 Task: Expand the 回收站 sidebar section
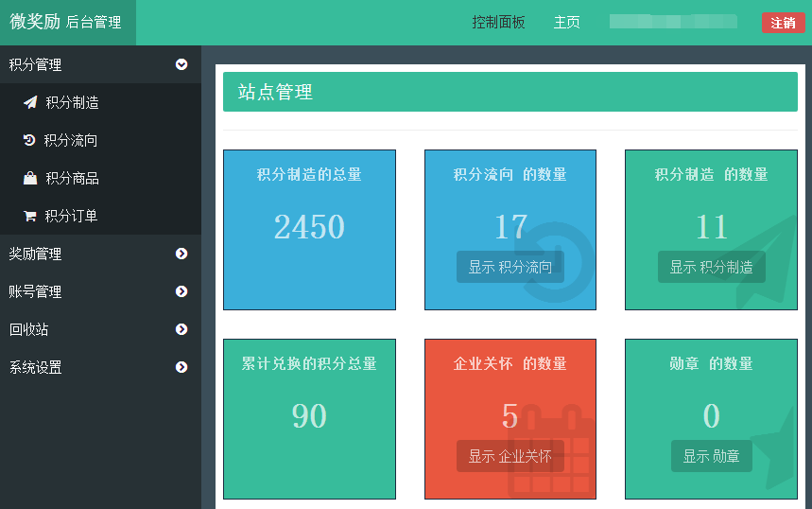point(181,329)
